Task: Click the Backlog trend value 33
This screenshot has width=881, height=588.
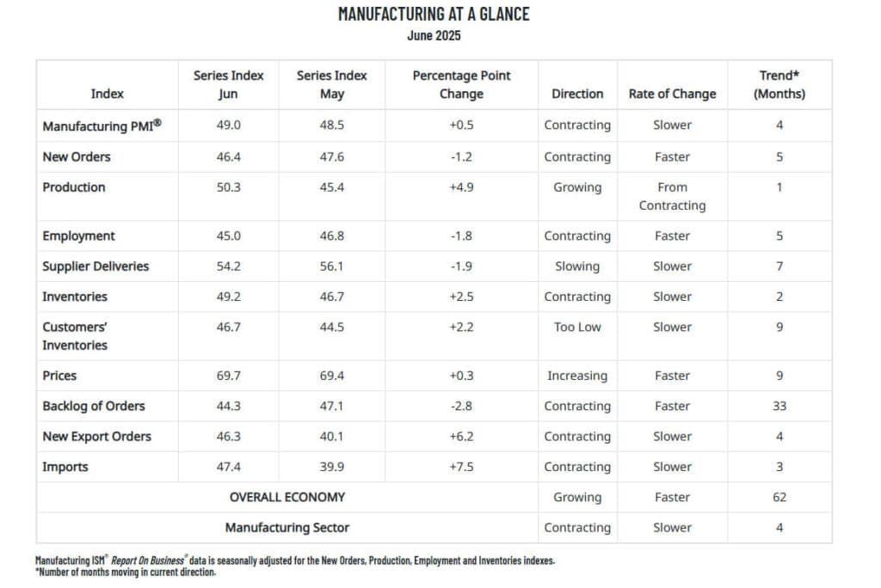Action: coord(779,406)
